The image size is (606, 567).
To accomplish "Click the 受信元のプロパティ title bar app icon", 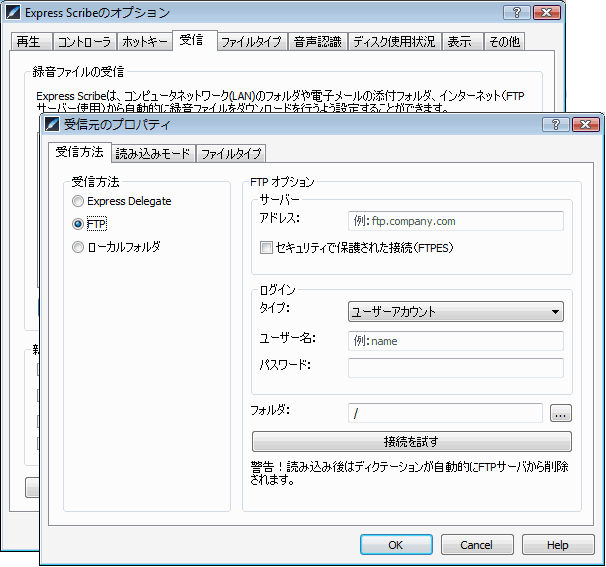I will (52, 124).
